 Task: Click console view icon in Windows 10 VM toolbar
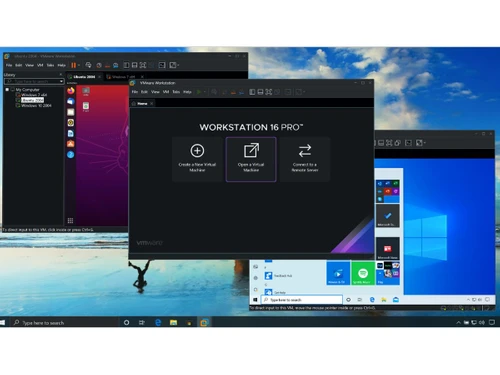pyautogui.click(x=408, y=143)
